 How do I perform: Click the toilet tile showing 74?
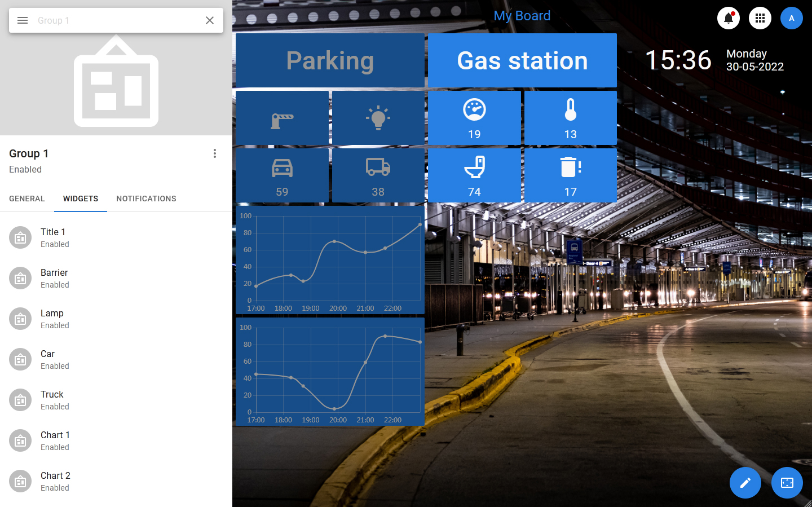474,175
